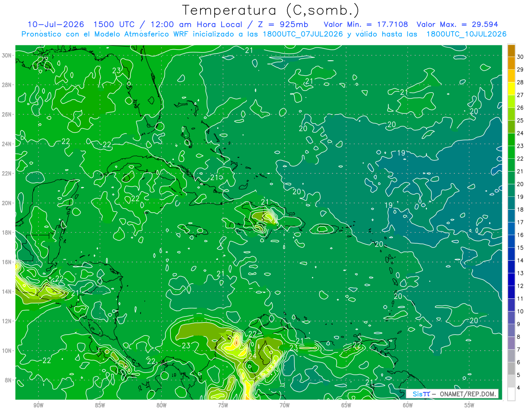Click the 28N latitude axis label
The image size is (532, 411).
coord(7,85)
